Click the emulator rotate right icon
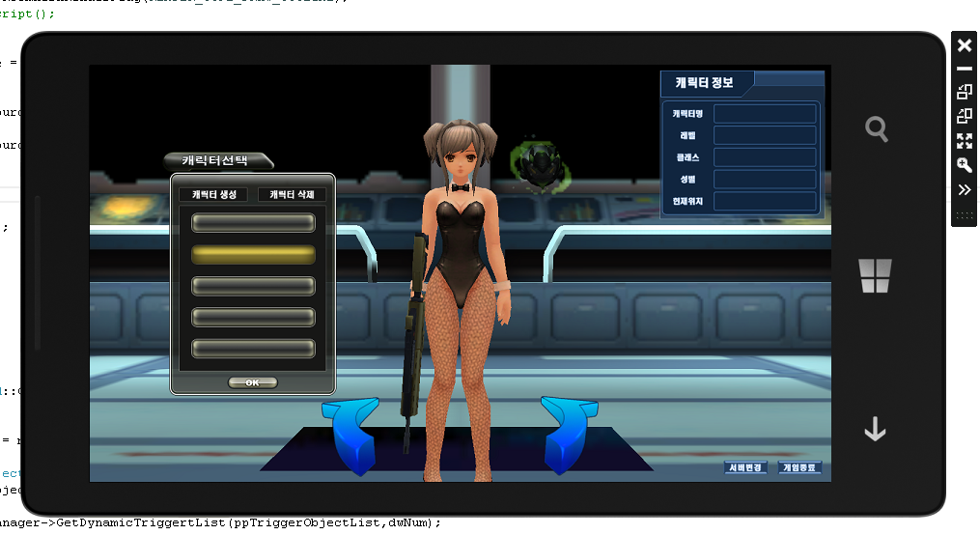The image size is (980, 535). pyautogui.click(x=964, y=116)
